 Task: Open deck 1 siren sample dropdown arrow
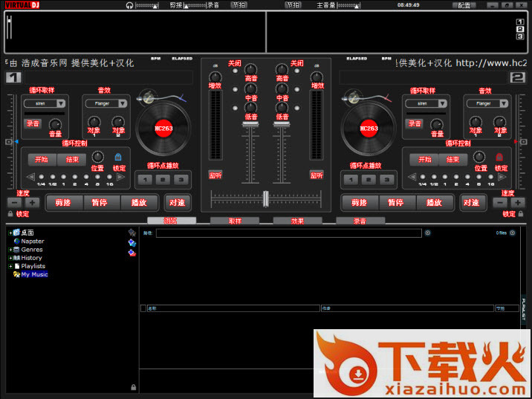click(x=61, y=103)
